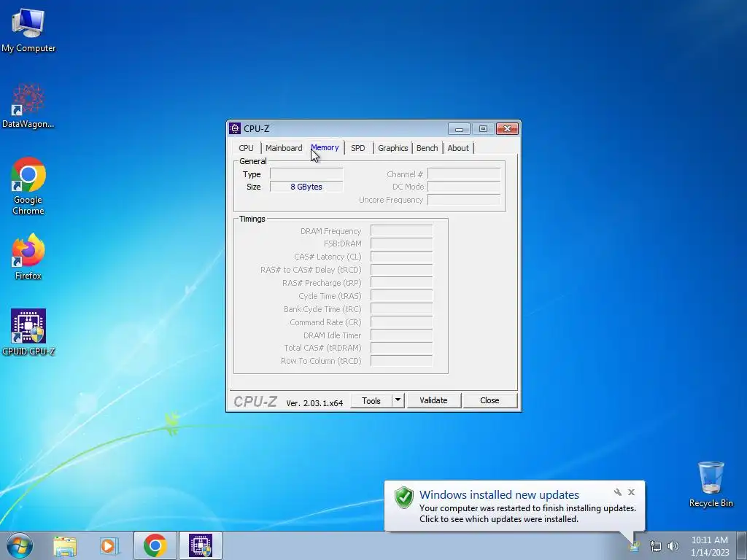Click the Show Desktop strip on the taskbar
The image size is (747, 560).
742,545
